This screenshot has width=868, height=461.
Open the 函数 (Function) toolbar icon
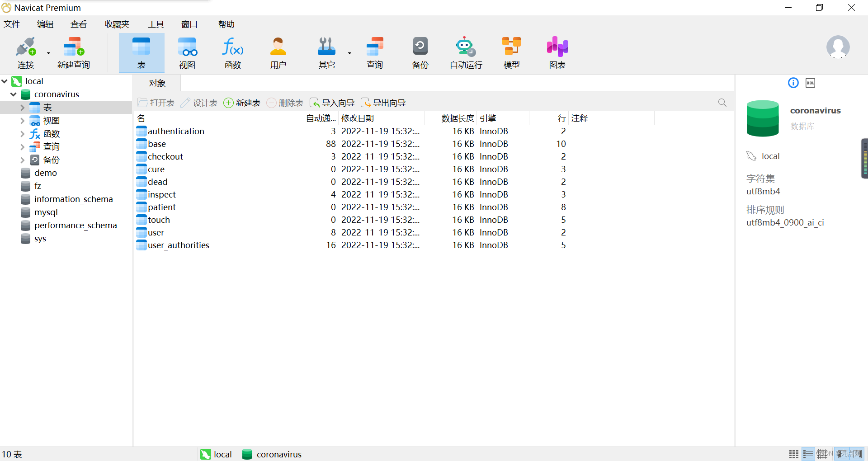pyautogui.click(x=233, y=53)
